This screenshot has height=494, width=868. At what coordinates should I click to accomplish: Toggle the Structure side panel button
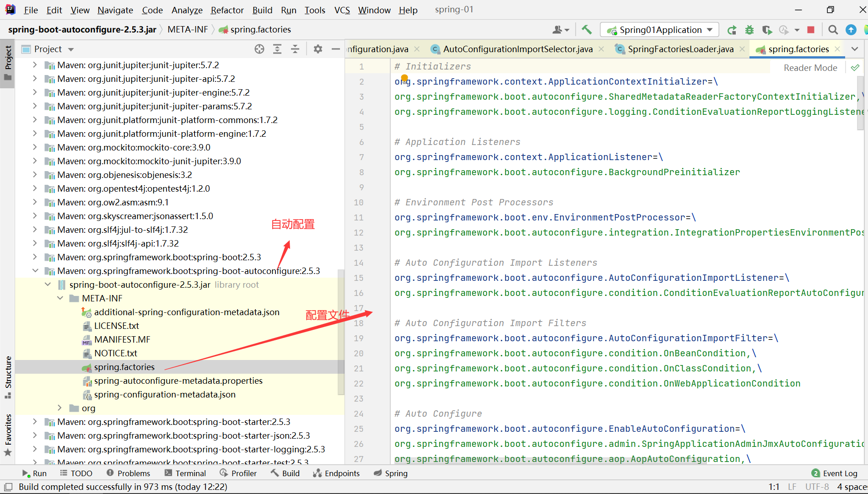click(x=8, y=377)
